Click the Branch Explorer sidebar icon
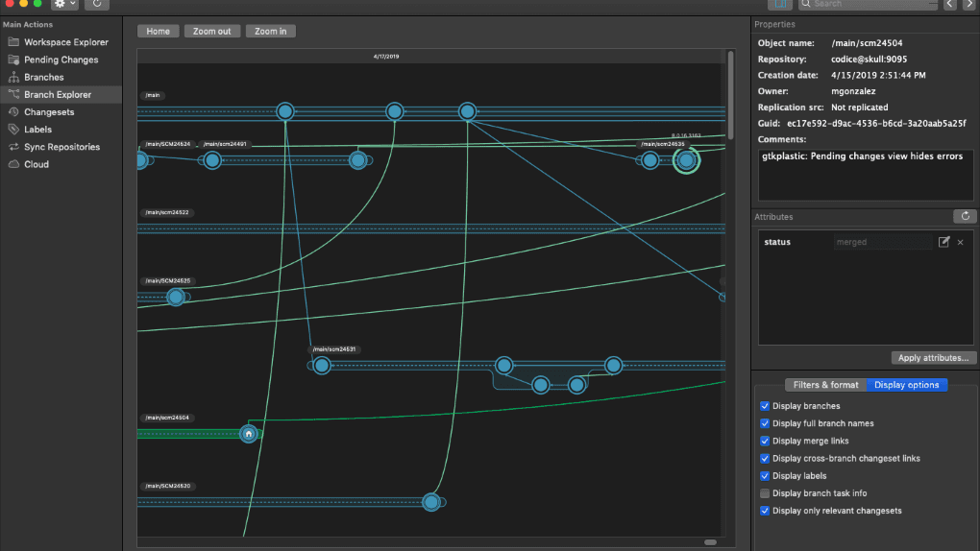This screenshot has height=551, width=980. point(13,94)
